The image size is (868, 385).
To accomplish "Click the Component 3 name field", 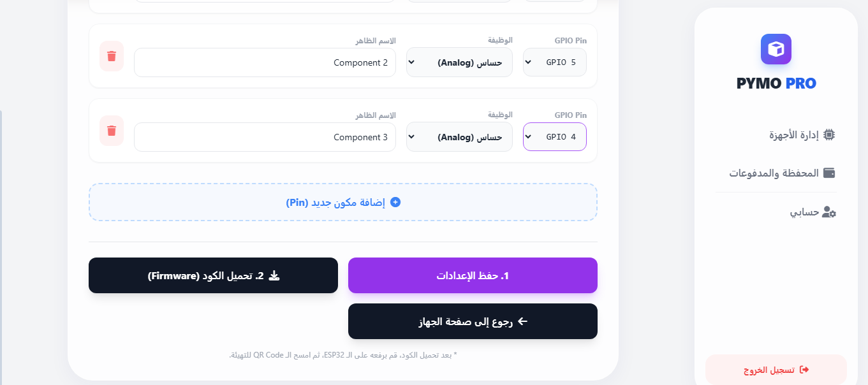I will coord(265,137).
